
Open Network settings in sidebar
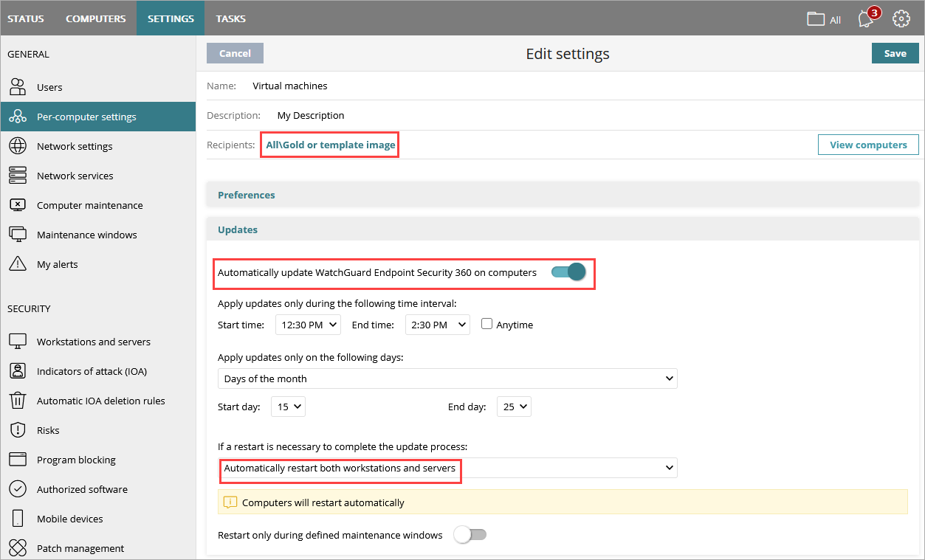pyautogui.click(x=97, y=146)
